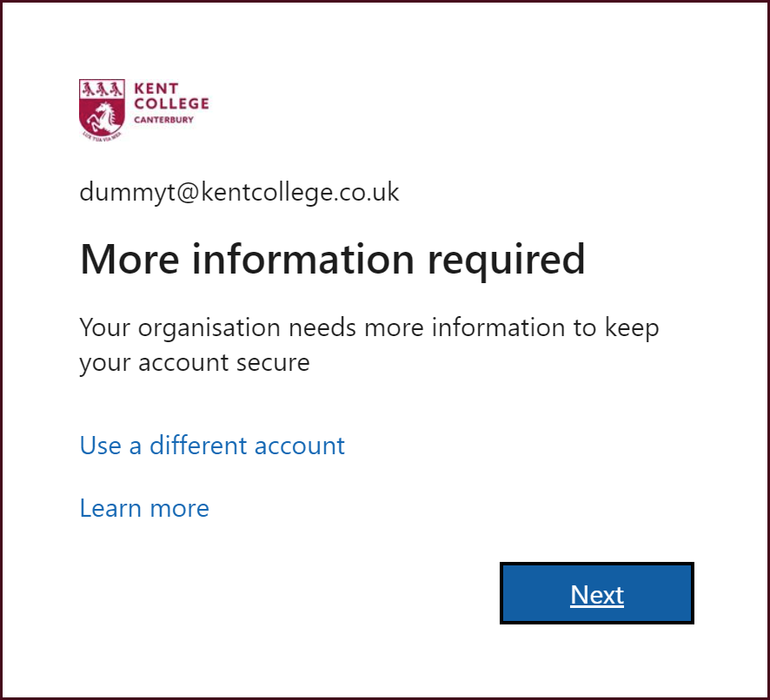Click the white horse in the crest
The height and width of the screenshot is (700, 770).
click(x=102, y=117)
